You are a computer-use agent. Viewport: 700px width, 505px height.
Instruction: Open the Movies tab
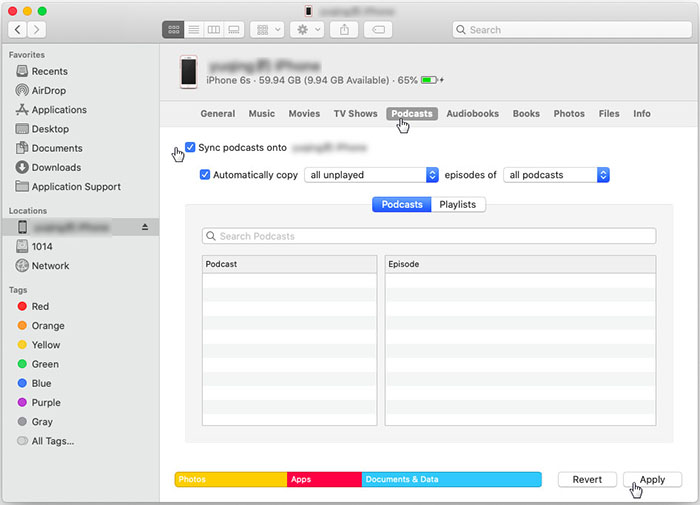[x=304, y=113]
